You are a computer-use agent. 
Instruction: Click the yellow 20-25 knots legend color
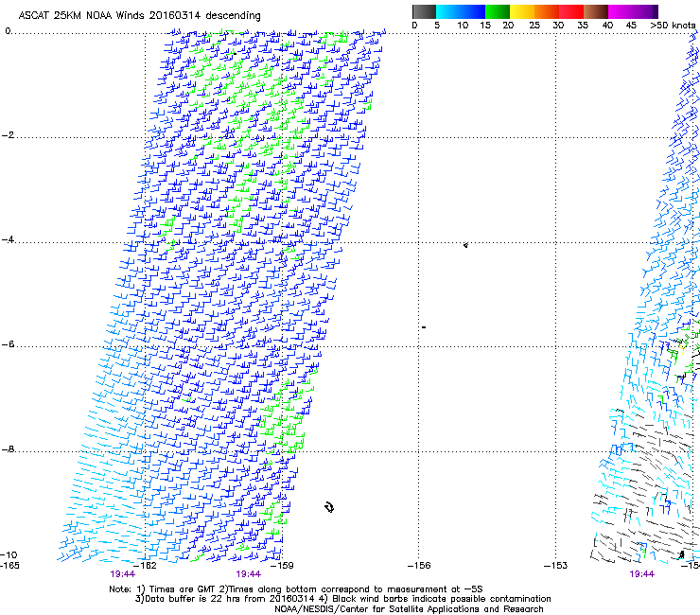(x=522, y=11)
